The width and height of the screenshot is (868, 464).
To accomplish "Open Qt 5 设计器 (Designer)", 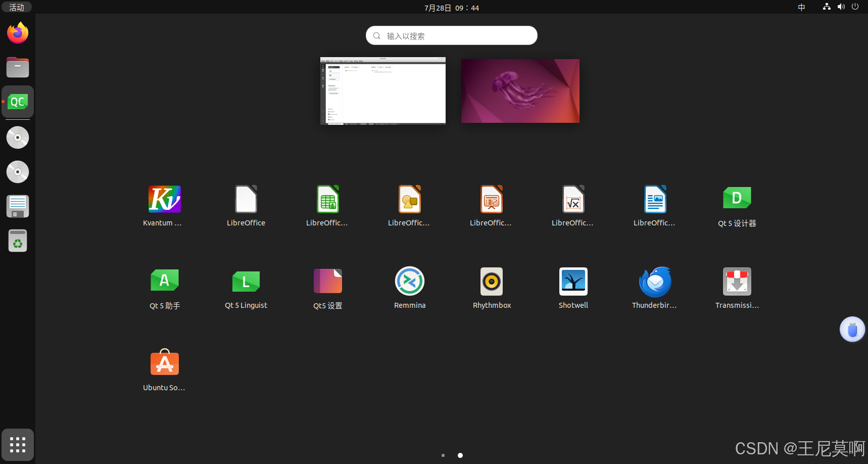I will (x=737, y=198).
